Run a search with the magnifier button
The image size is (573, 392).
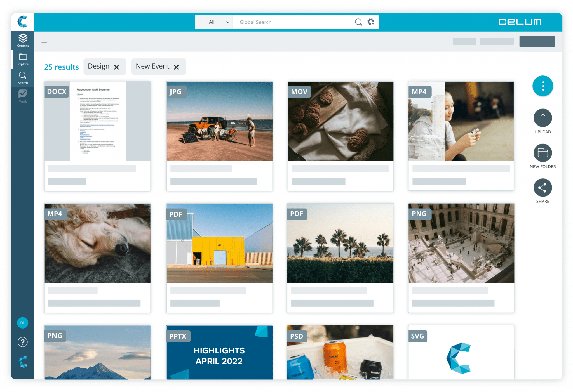[x=358, y=22]
